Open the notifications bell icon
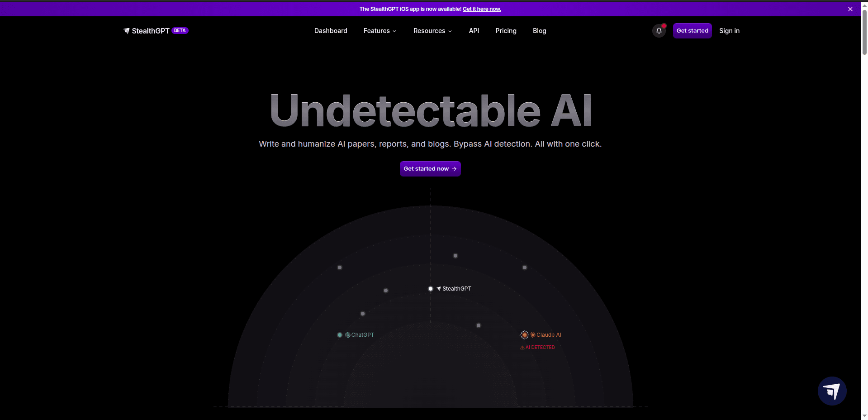 coord(659,31)
